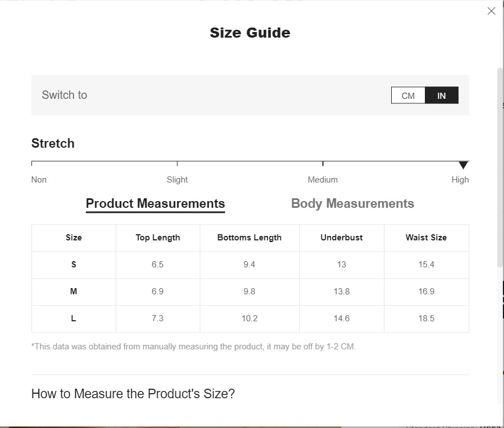Click the Top Length column header

click(x=158, y=238)
